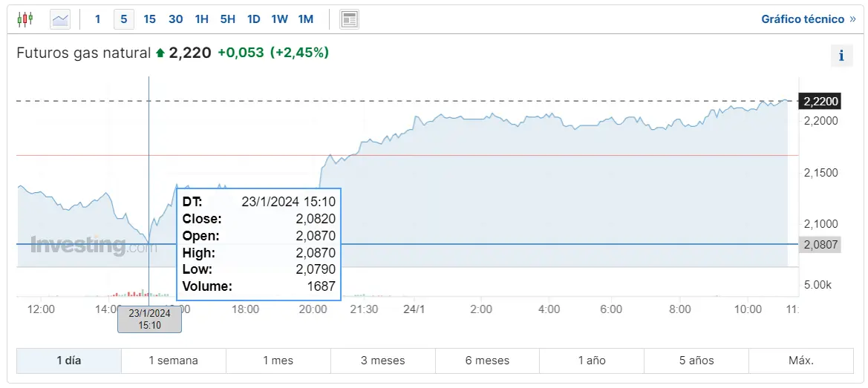Set interval to 1H
This screenshot has height=388, width=868.
(x=201, y=19)
